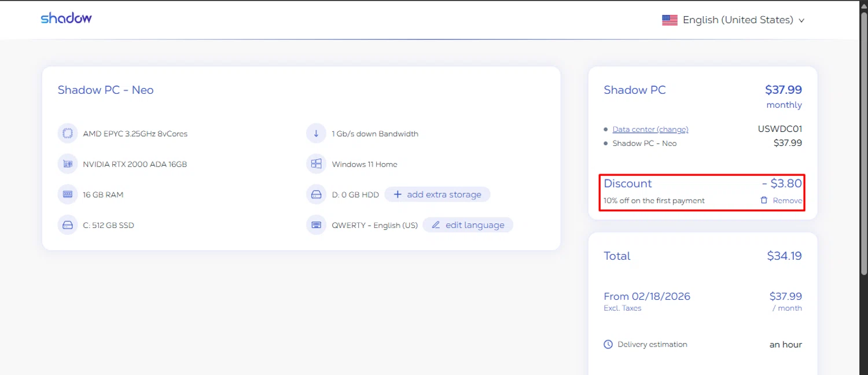Viewport: 868px width, 375px height.
Task: Click the $34.19 total amount
Action: point(784,256)
